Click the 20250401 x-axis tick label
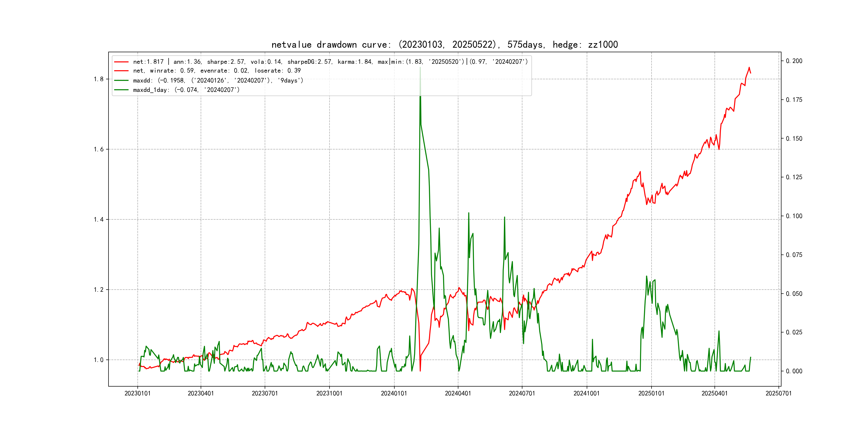The image size is (868, 434). click(714, 393)
